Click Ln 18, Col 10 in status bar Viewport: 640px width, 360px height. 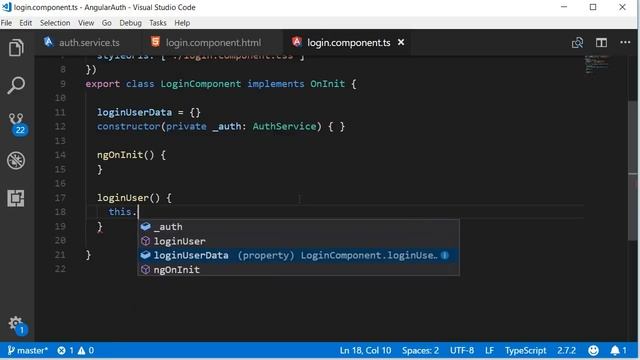365,350
